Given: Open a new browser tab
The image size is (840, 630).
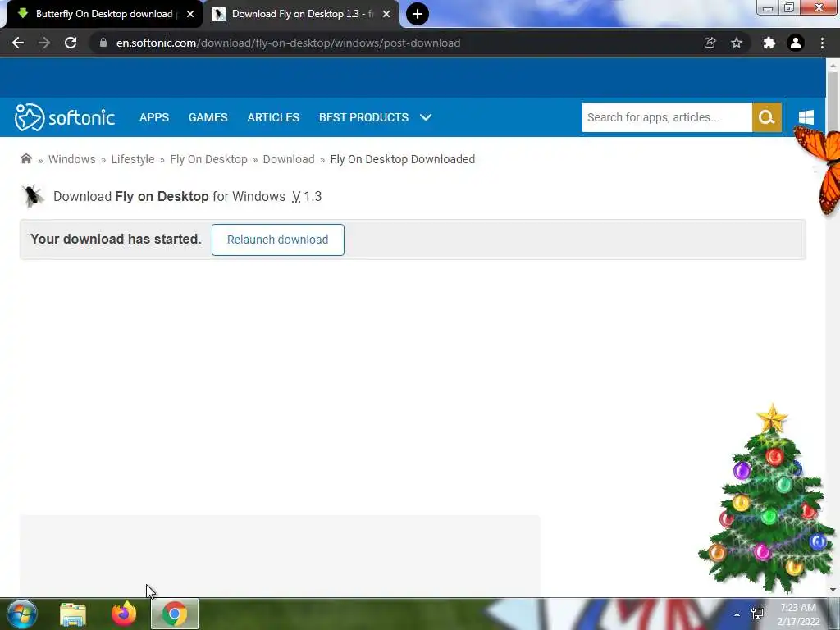Looking at the screenshot, I should (418, 14).
